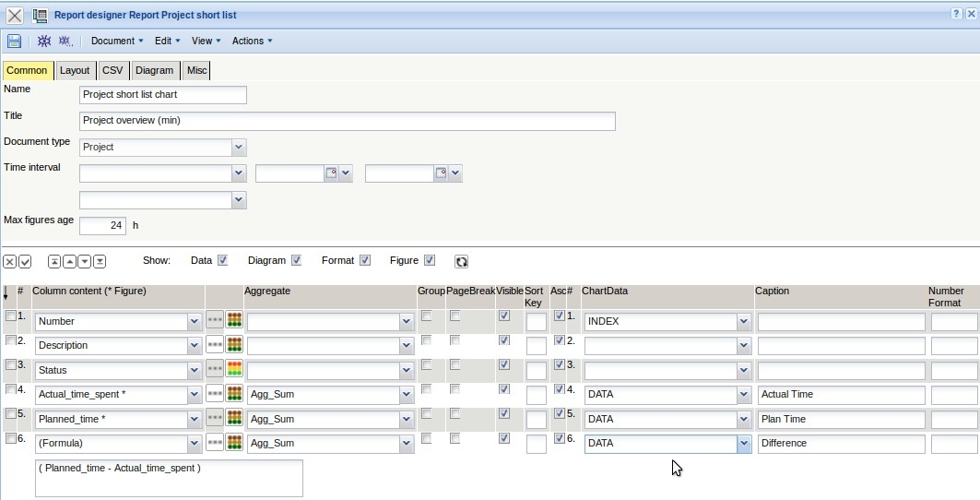980x500 pixels.
Task: Open the Document menu
Action: pos(117,41)
